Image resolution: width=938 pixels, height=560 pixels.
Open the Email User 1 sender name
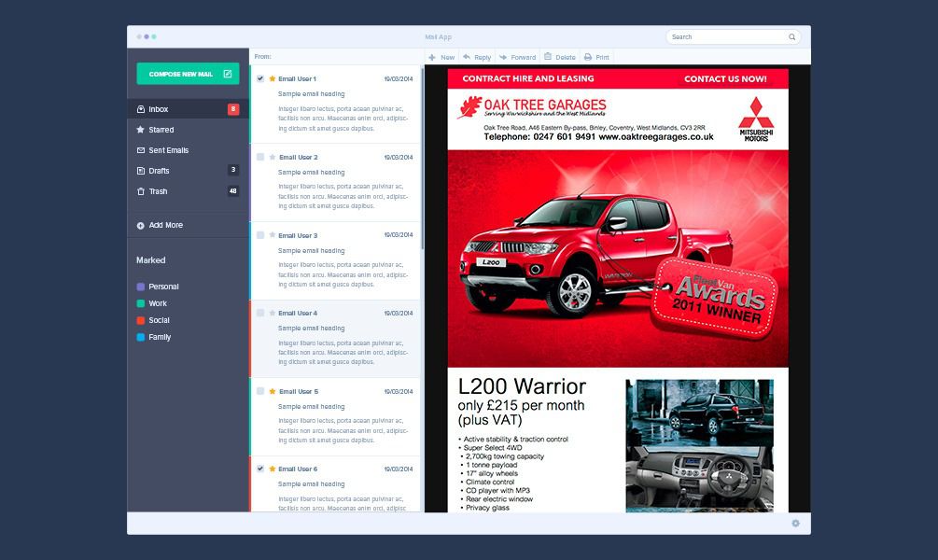pyautogui.click(x=298, y=79)
